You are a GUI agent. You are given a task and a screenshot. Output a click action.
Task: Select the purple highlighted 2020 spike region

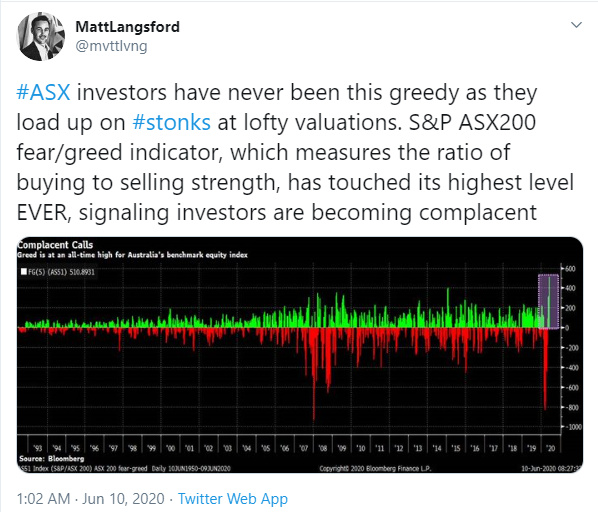pos(548,301)
